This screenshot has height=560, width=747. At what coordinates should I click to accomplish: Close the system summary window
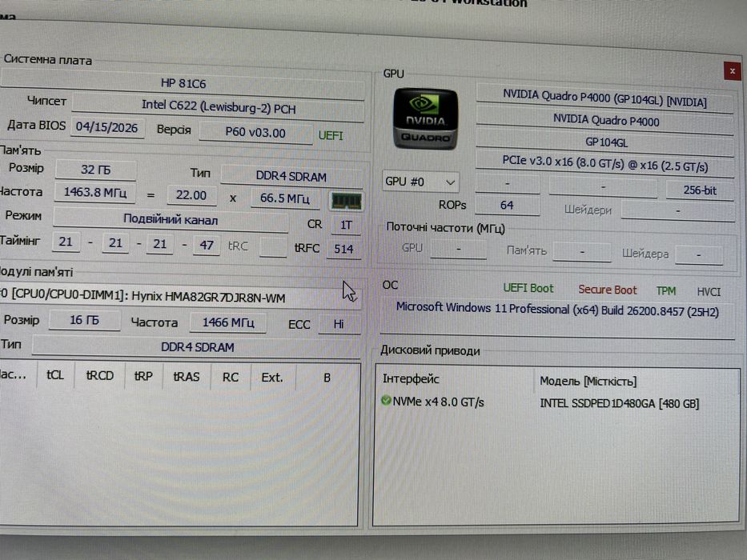732,71
